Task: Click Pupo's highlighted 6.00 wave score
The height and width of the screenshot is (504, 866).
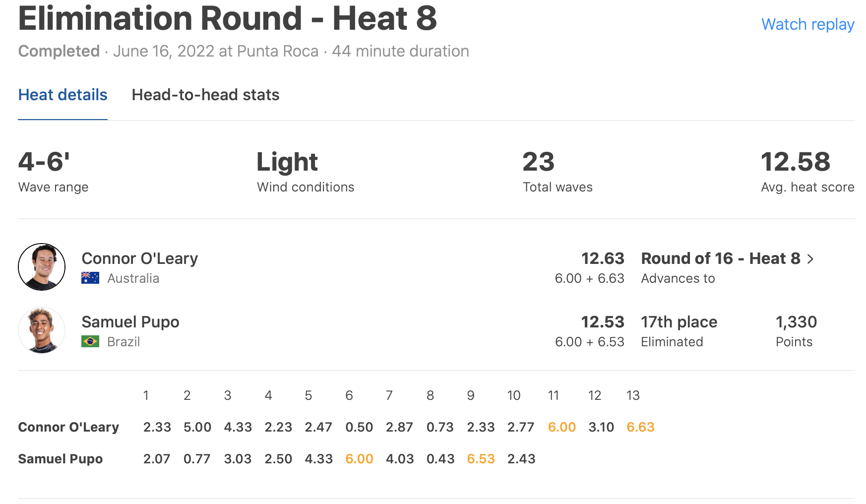Action: 359,459
